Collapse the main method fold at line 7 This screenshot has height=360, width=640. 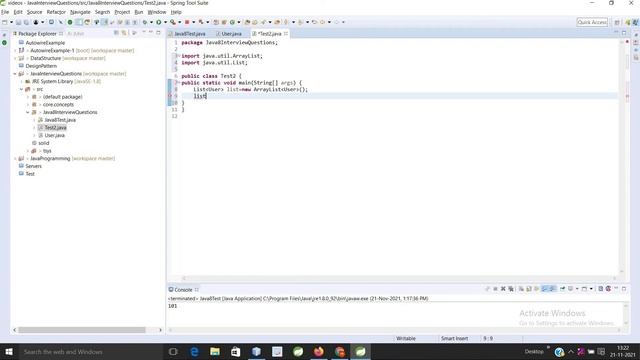[x=178, y=82]
